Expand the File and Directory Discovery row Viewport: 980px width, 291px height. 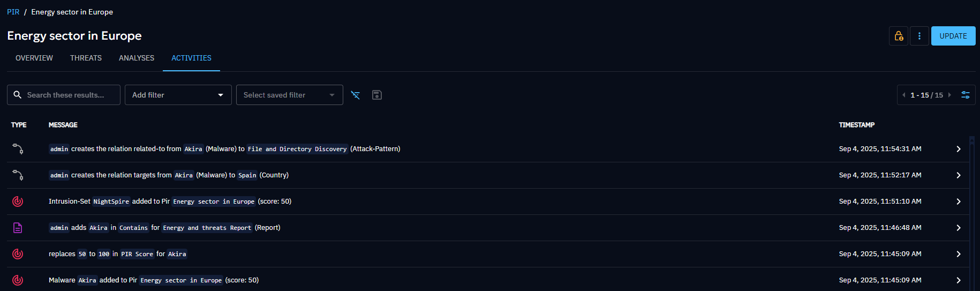[x=958, y=149]
